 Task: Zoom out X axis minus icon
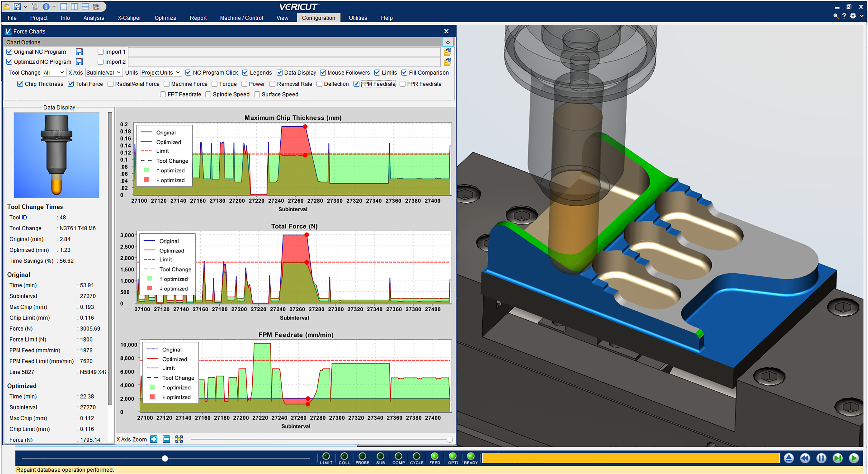pos(166,439)
